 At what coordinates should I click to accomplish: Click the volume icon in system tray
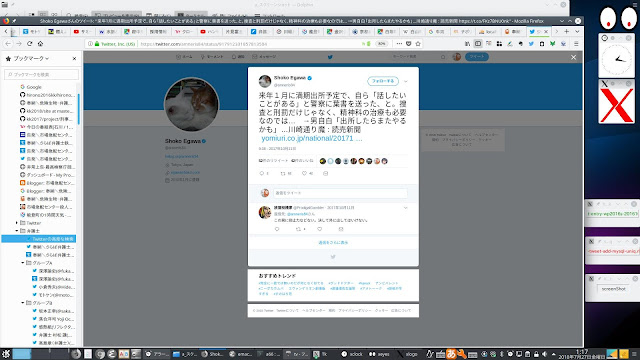click(544, 354)
